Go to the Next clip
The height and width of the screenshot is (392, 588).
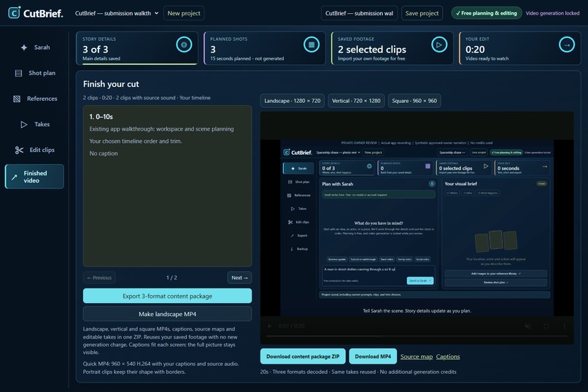point(239,277)
